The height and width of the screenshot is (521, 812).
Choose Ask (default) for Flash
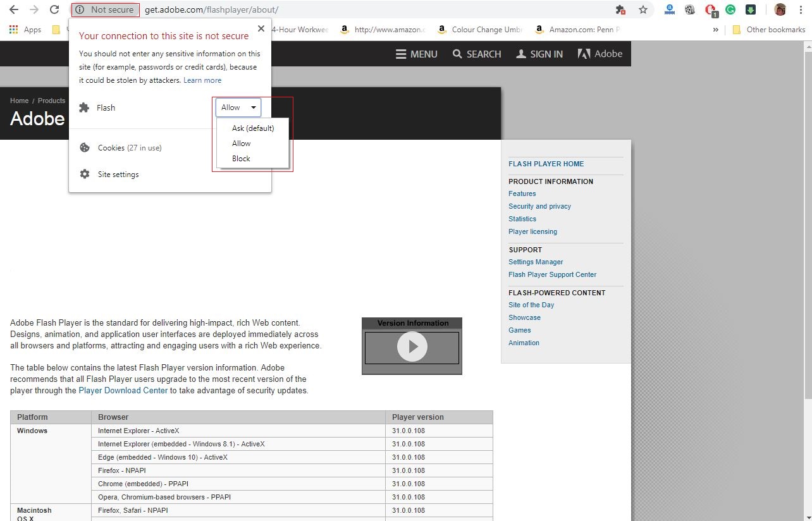coord(253,128)
